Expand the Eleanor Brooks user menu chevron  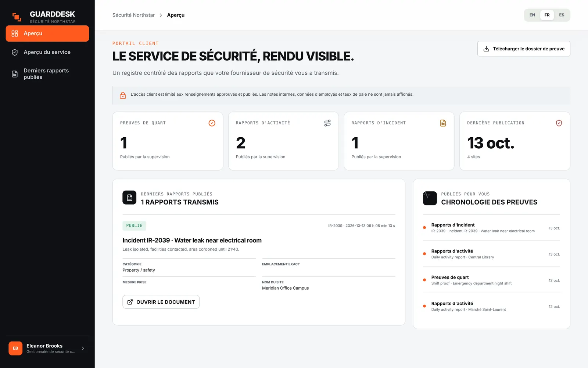[x=83, y=348]
